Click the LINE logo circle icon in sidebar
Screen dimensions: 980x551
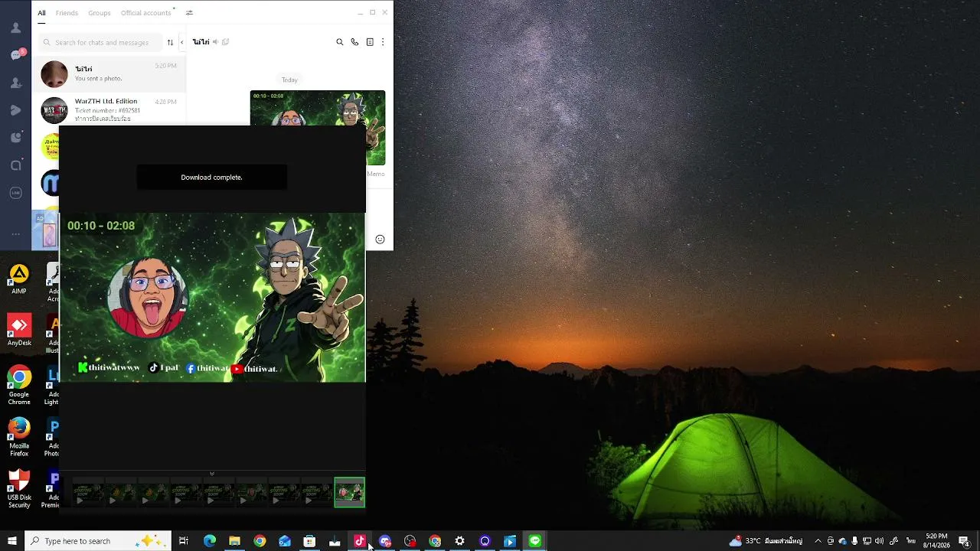(x=16, y=193)
